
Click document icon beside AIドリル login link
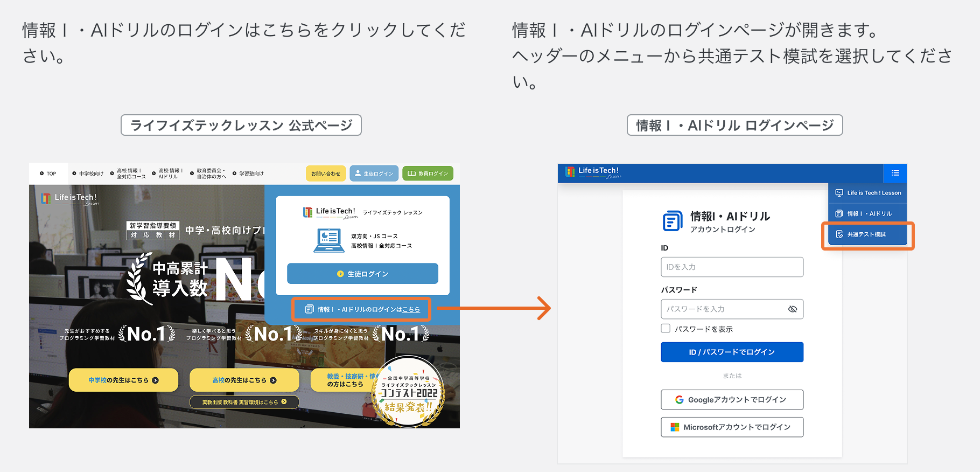(309, 309)
